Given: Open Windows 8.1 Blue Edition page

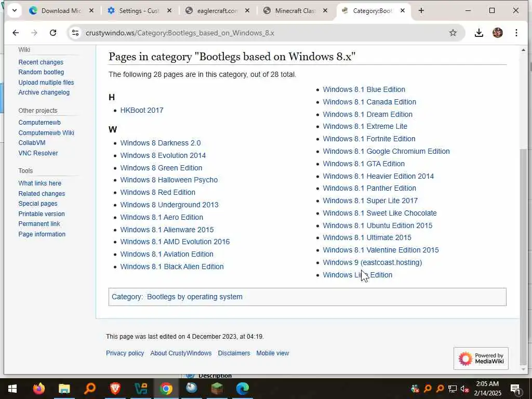Looking at the screenshot, I should point(364,89).
